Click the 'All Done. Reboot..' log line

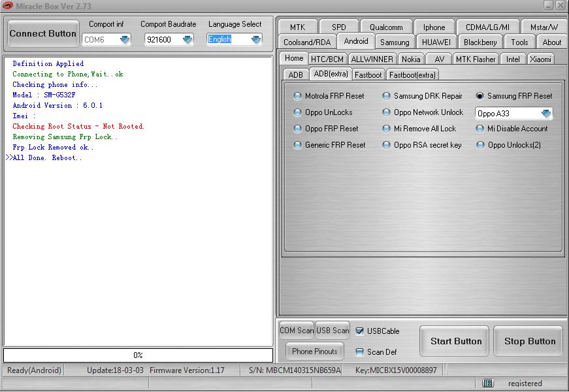[47, 158]
